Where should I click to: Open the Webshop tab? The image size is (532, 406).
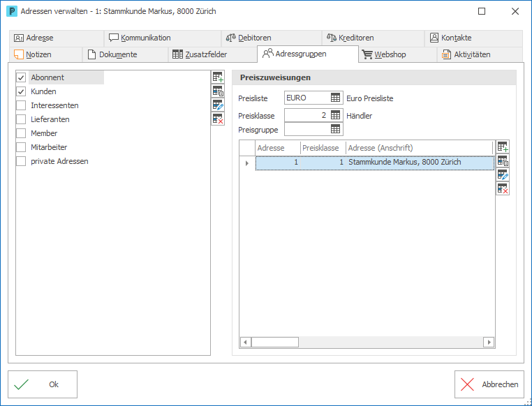397,54
